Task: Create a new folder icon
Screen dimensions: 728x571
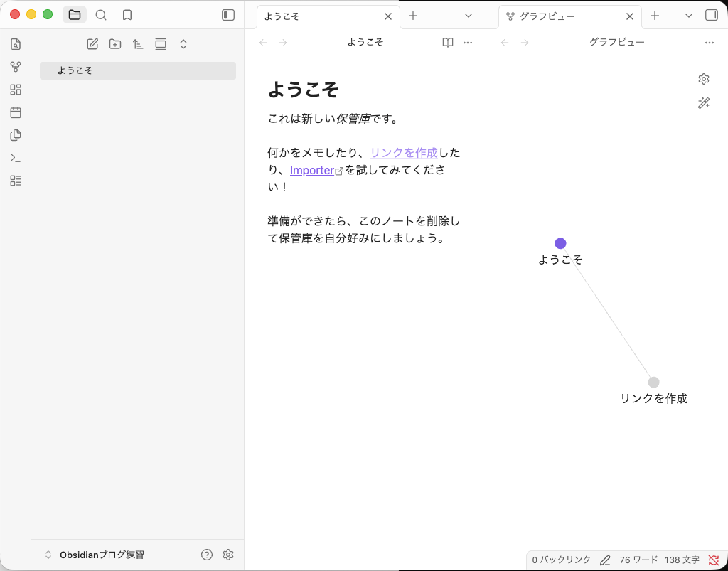Action: [x=115, y=44]
